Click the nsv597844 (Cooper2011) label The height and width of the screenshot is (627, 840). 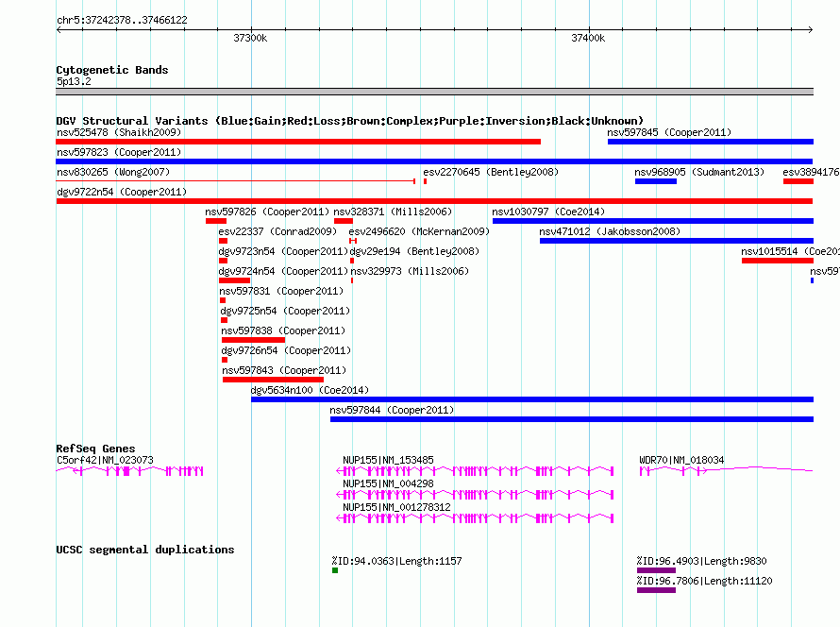click(392, 410)
